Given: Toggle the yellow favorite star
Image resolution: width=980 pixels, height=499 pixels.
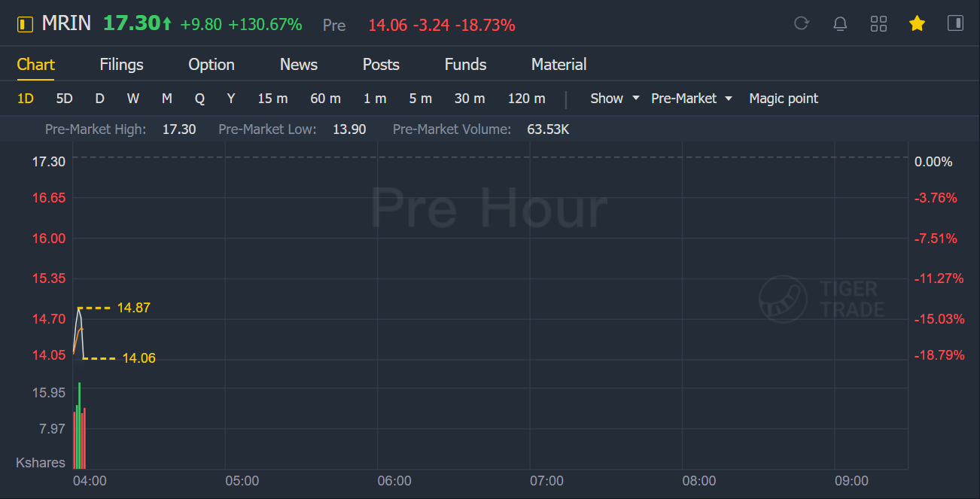Looking at the screenshot, I should [x=917, y=24].
